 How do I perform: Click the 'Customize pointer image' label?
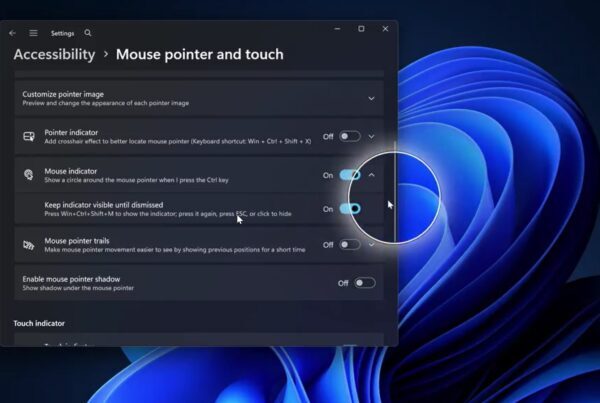pos(63,94)
